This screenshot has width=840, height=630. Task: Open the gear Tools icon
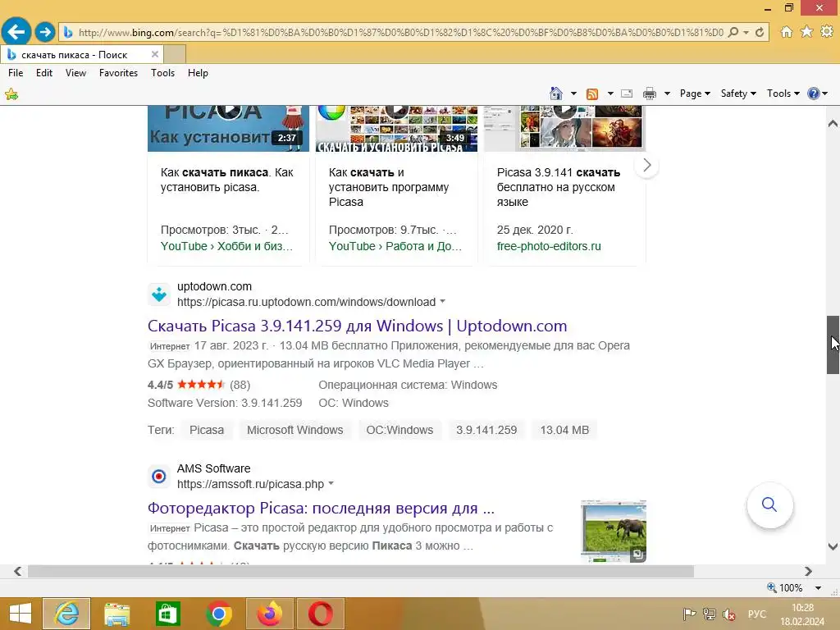(x=827, y=32)
